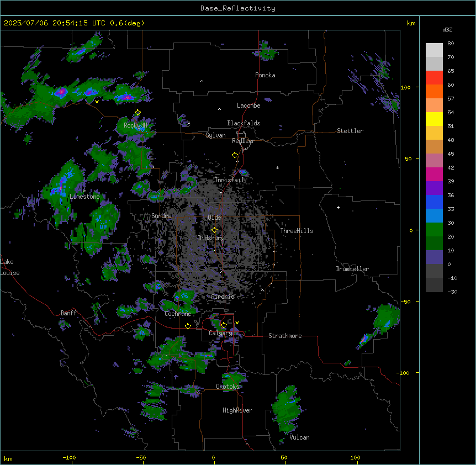Click the Base_Reflectivity title

[238, 8]
